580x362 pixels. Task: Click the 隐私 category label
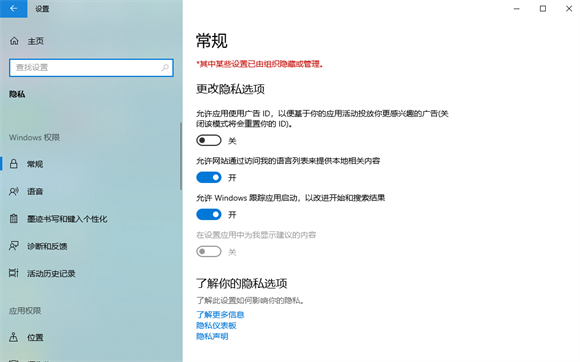pos(17,94)
